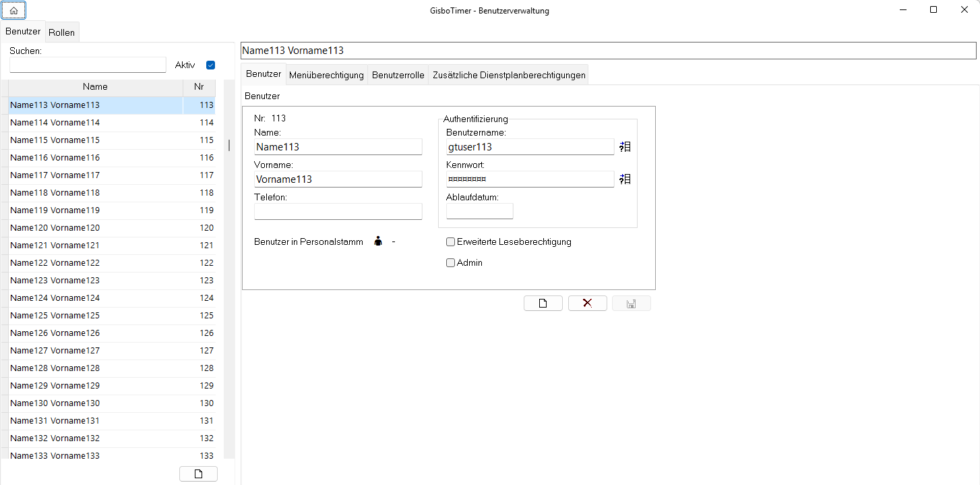980x485 pixels.
Task: Open the Benutzerrolle tab
Action: click(398, 75)
